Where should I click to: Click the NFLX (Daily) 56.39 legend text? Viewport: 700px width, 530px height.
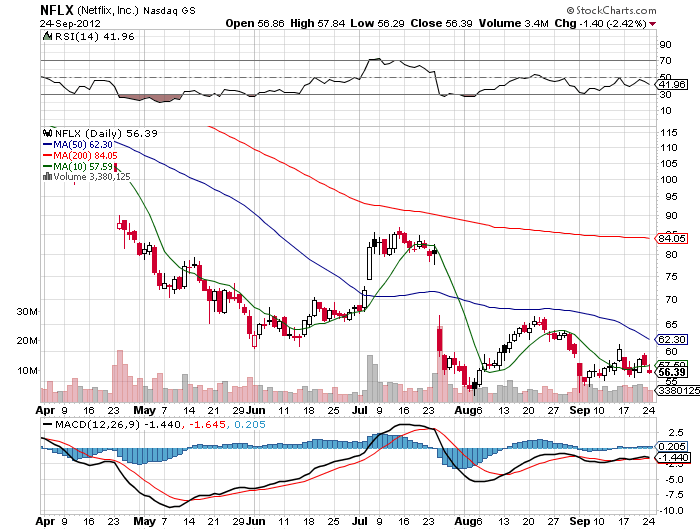point(106,133)
